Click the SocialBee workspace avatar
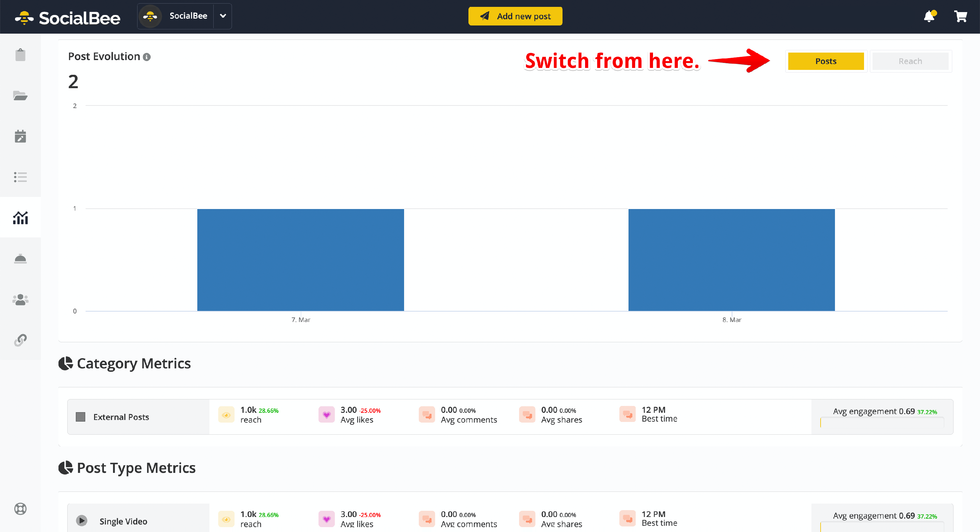The image size is (980, 532). click(150, 16)
